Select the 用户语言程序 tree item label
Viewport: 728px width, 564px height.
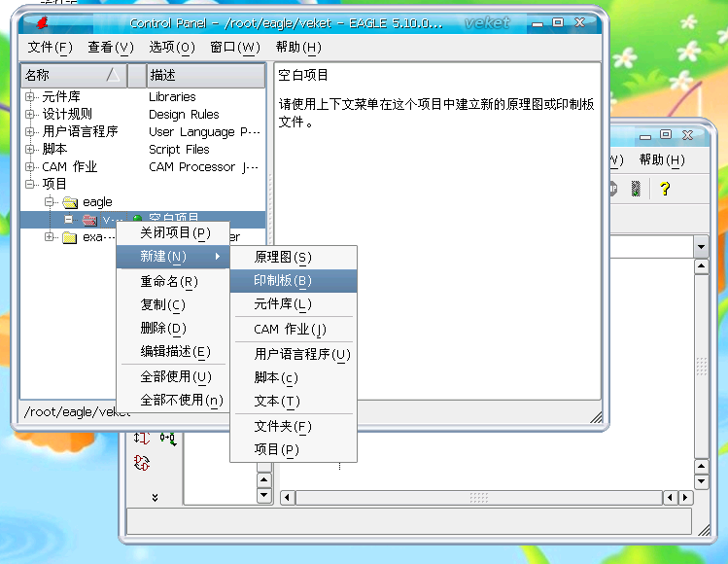click(80, 132)
